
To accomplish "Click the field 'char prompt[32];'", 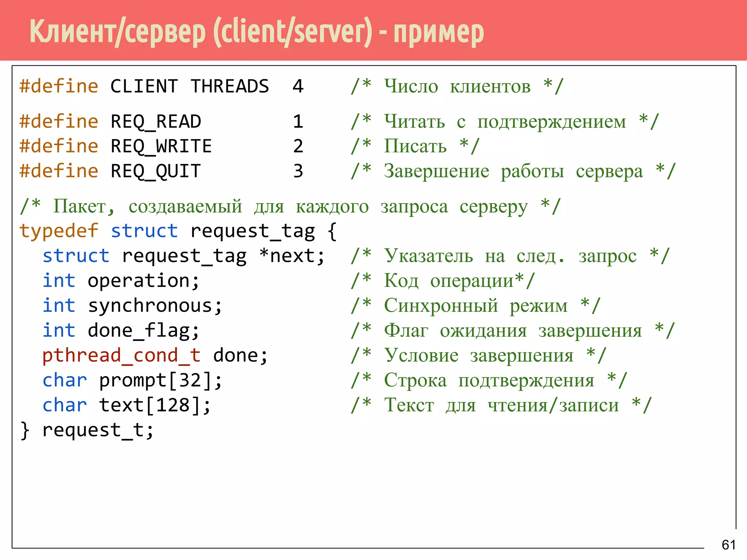I will (x=132, y=381).
